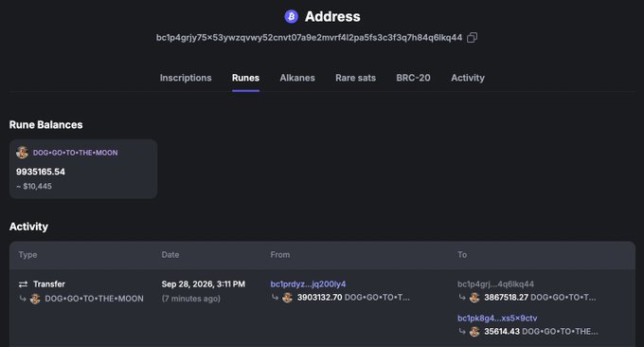
Task: Click the DOG avatar beside 3903132.70
Action: [288, 298]
